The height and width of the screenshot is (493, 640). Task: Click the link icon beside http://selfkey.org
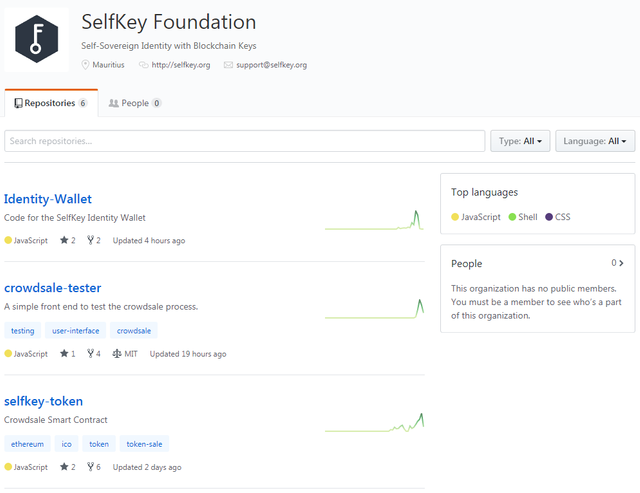(x=143, y=65)
